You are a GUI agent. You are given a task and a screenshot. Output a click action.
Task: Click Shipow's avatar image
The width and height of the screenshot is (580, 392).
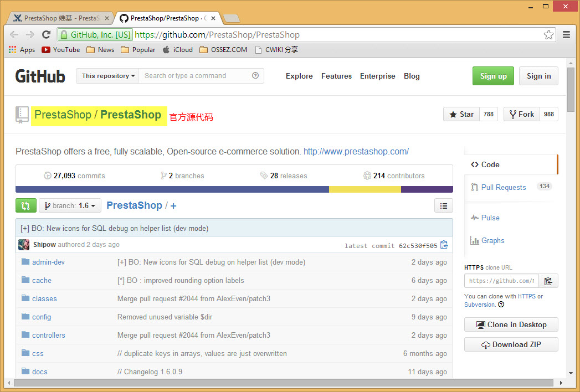[24, 244]
